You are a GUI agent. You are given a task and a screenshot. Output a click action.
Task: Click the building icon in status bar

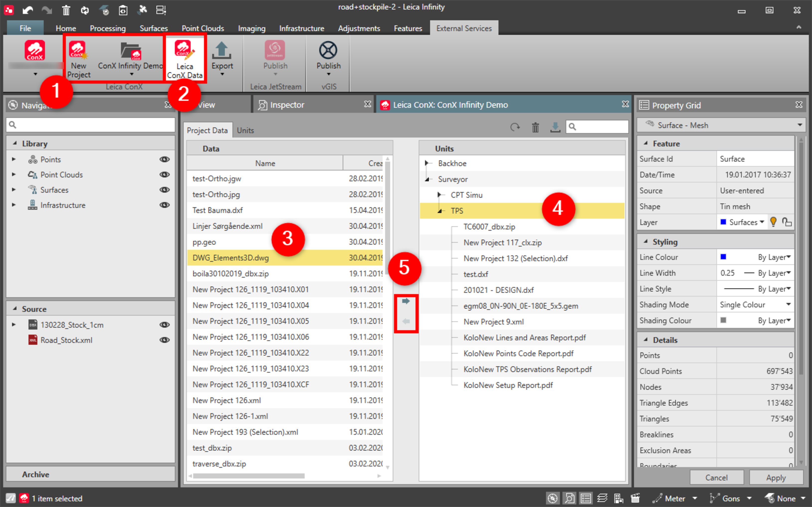[x=619, y=498]
